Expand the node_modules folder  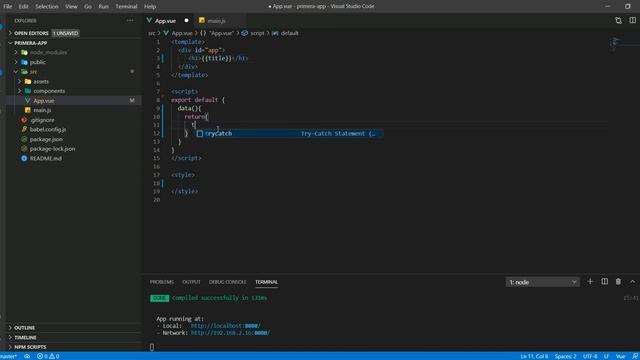48,53
